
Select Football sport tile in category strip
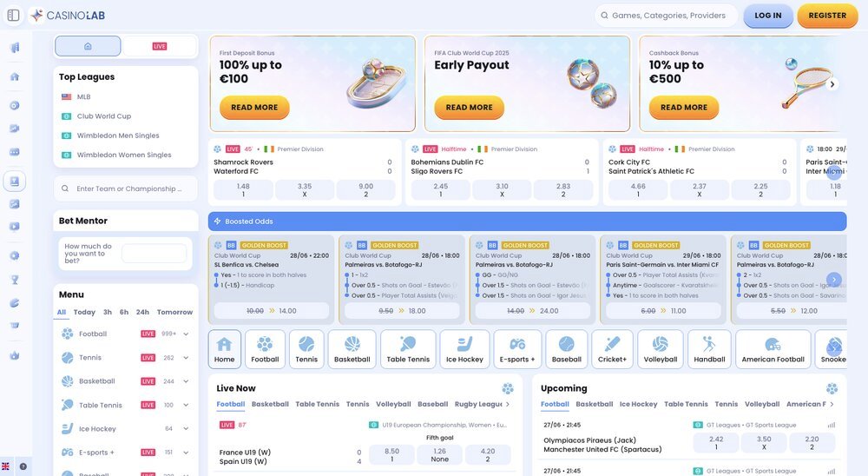pyautogui.click(x=265, y=349)
